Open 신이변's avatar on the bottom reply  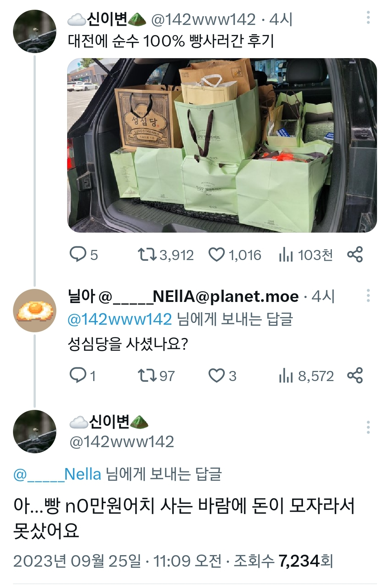pos(35,431)
